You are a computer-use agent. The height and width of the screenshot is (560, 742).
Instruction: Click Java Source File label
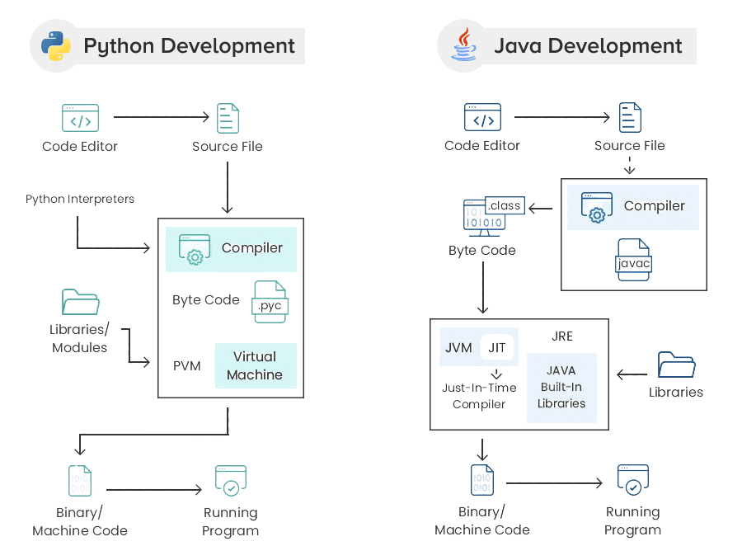[630, 146]
